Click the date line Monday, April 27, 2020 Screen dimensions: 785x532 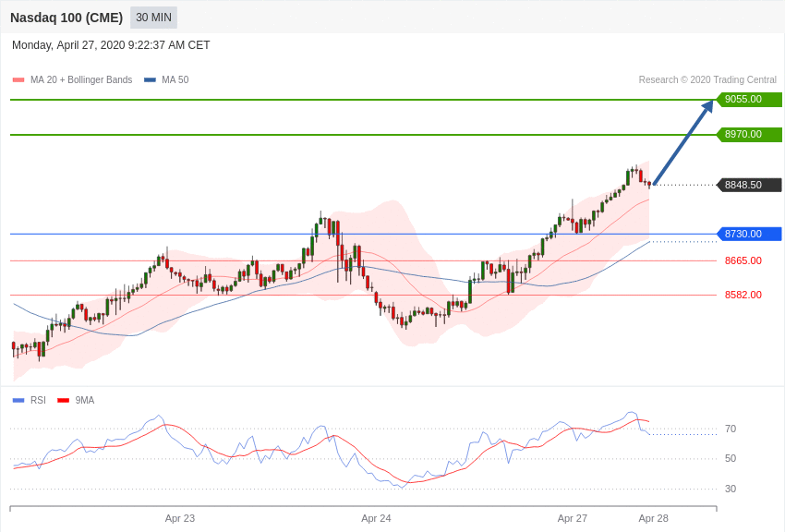pyautogui.click(x=111, y=45)
